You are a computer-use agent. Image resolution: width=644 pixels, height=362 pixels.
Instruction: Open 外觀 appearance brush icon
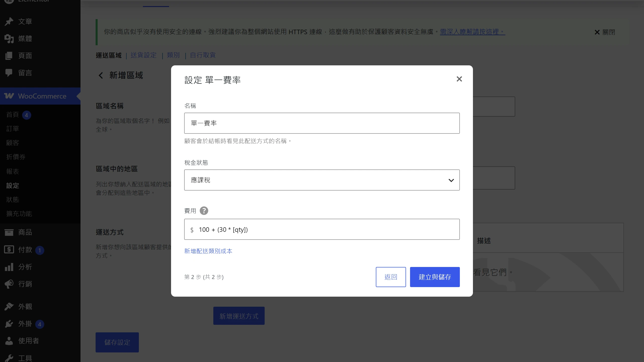pyautogui.click(x=9, y=306)
